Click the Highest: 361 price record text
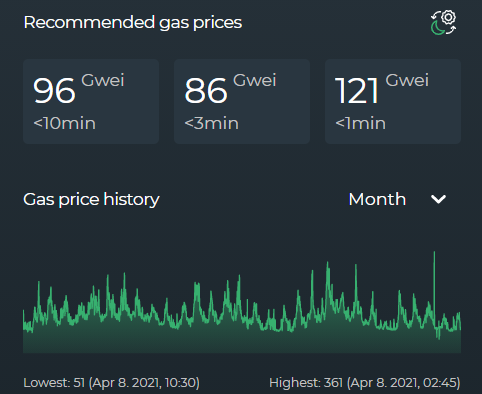 point(365,383)
